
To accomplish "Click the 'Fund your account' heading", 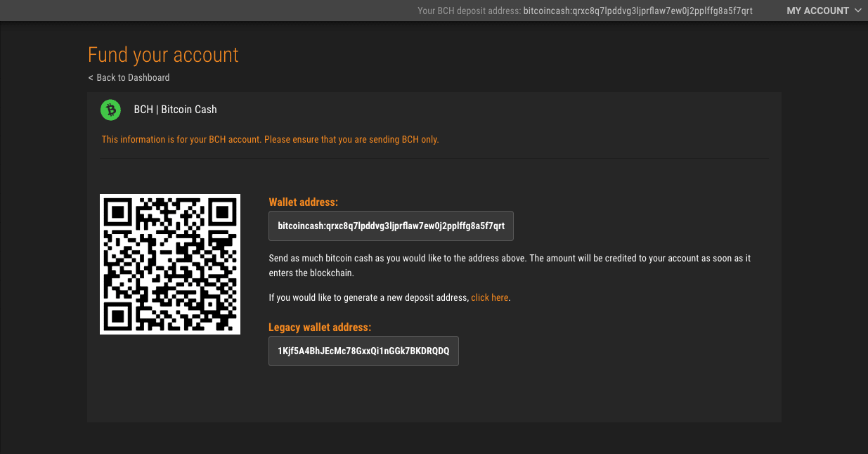I will coord(163,55).
